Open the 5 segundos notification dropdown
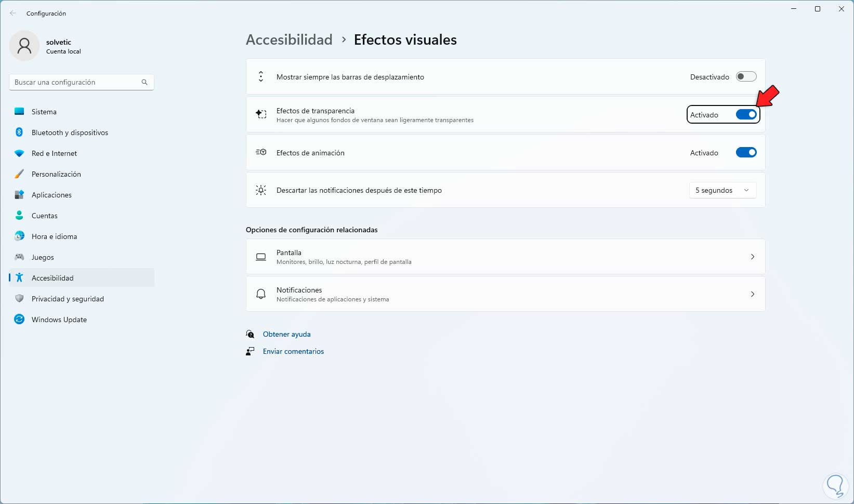This screenshot has height=504, width=854. 722,190
